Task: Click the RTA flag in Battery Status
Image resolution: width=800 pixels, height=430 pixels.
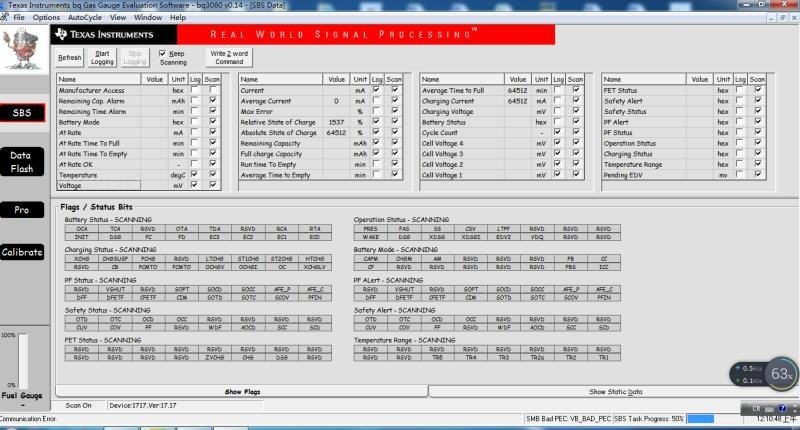Action: [315, 229]
